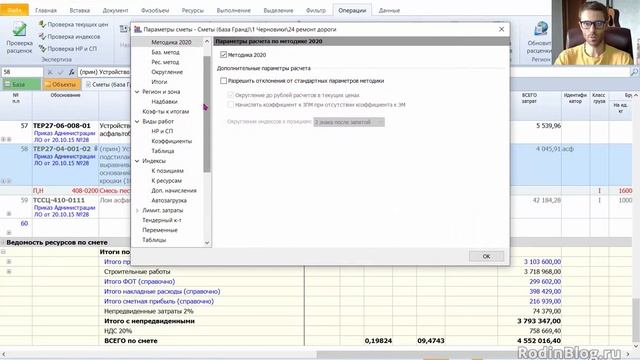The height and width of the screenshot is (360, 640).
Task: Click the position number box showing 58
Action: 22,72
